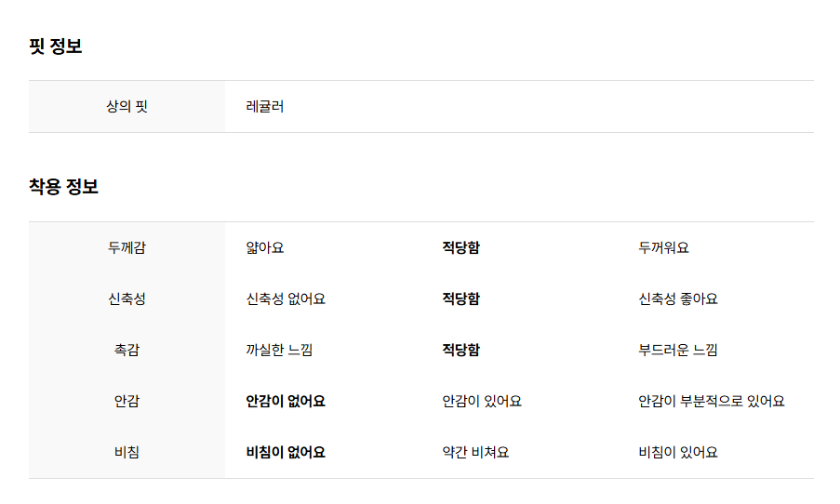Click the bold 안감이 없어요 option

pyautogui.click(x=286, y=401)
